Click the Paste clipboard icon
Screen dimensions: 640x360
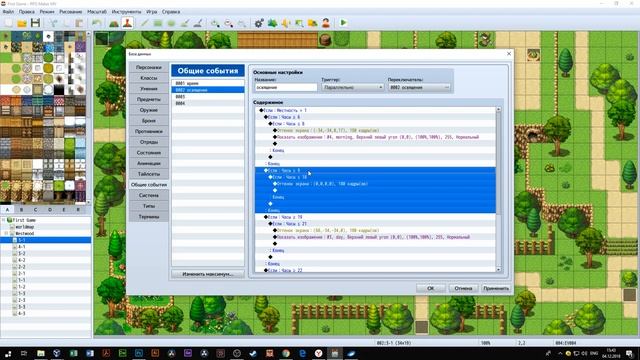[79, 23]
